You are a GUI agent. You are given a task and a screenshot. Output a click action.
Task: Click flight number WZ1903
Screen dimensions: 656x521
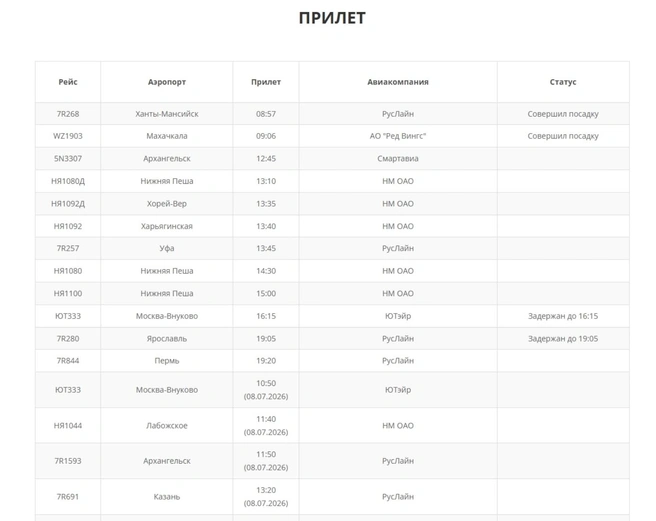68,136
